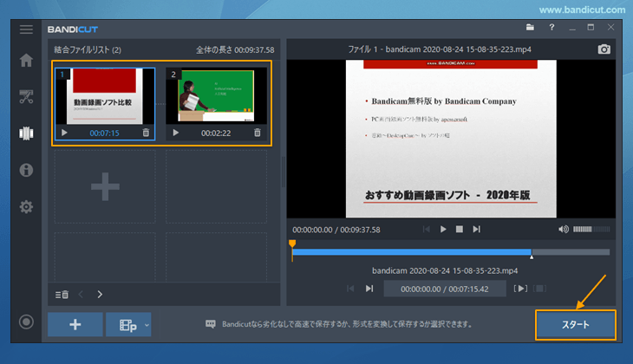The width and height of the screenshot is (633, 364).
Task: Clear the whole join list icon
Action: (x=62, y=295)
